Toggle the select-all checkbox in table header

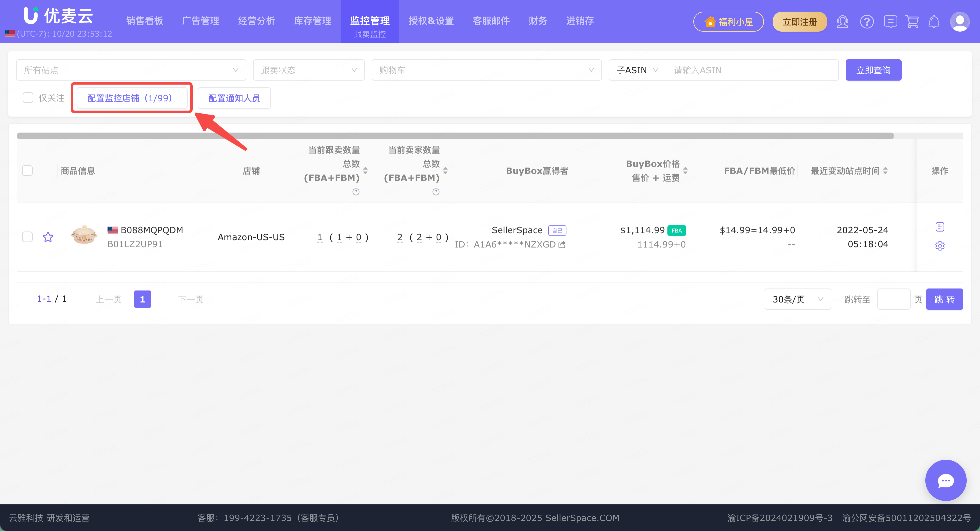[27, 171]
